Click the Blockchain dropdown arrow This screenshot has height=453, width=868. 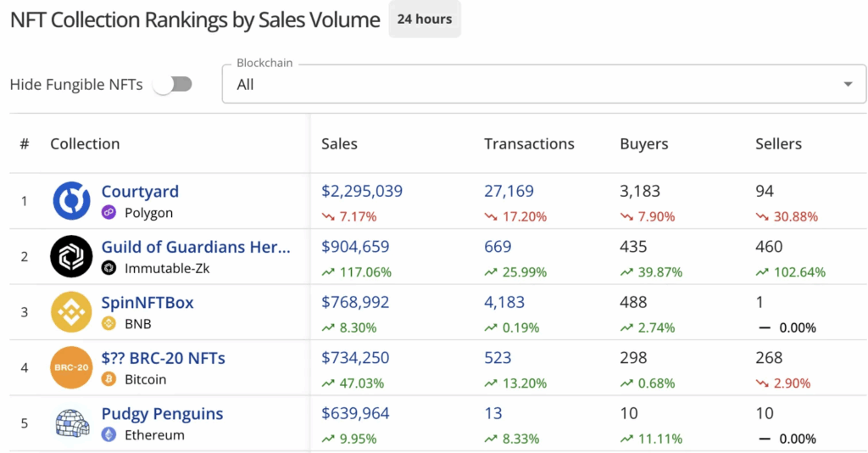tap(848, 84)
